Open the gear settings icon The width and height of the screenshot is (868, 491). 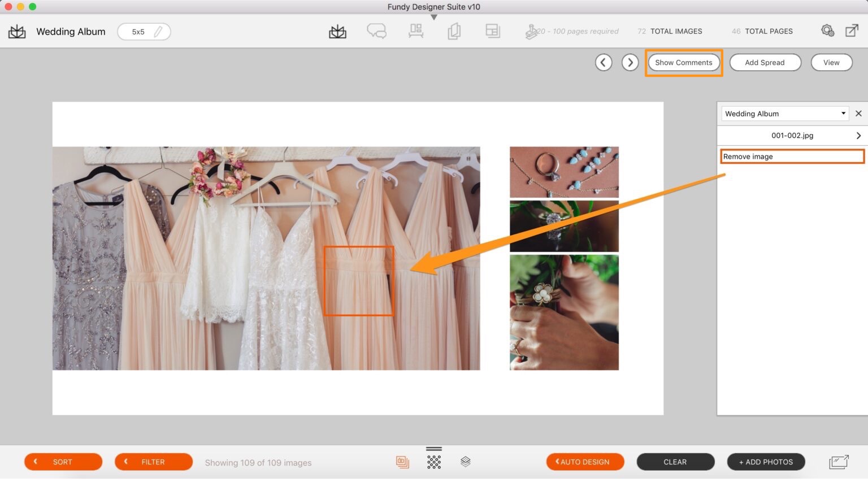pyautogui.click(x=827, y=31)
